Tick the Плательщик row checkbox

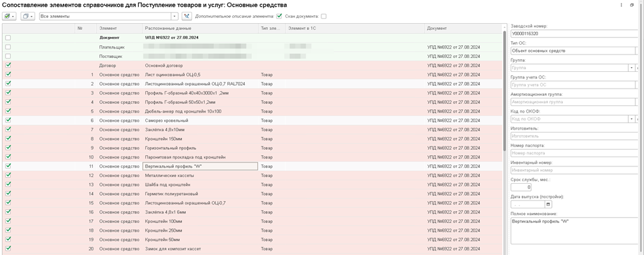pos(8,47)
